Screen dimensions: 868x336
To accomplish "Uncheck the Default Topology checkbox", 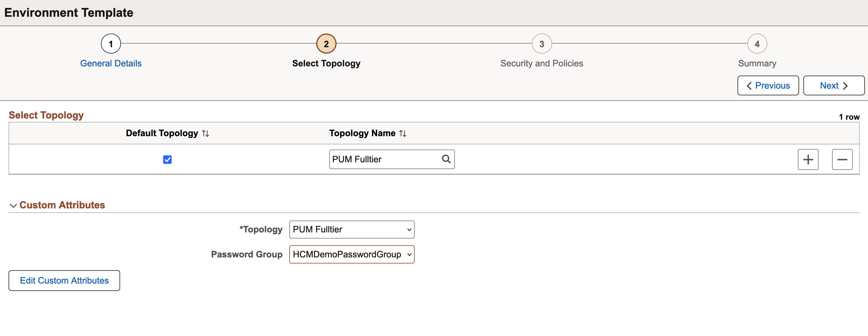I will click(x=167, y=159).
